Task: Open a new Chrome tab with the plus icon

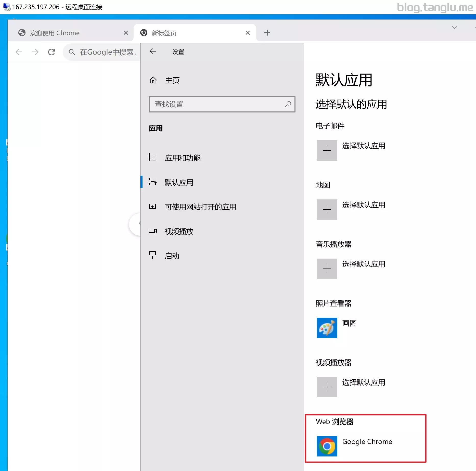Action: pos(267,33)
